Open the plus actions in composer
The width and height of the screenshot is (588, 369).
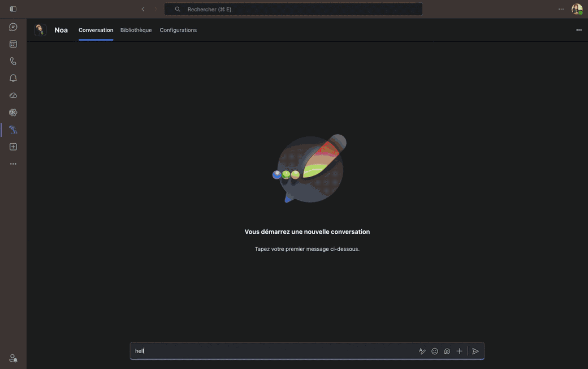[x=459, y=351]
